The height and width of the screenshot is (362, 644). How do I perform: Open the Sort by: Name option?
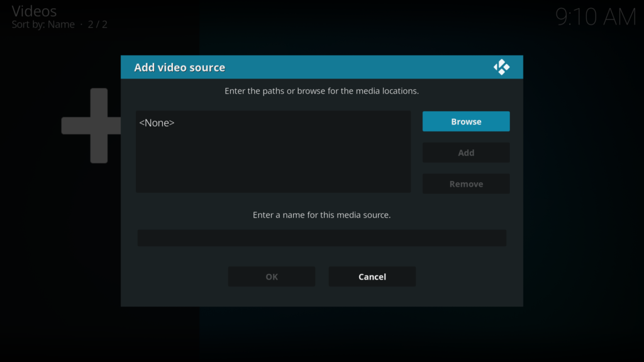(x=44, y=24)
